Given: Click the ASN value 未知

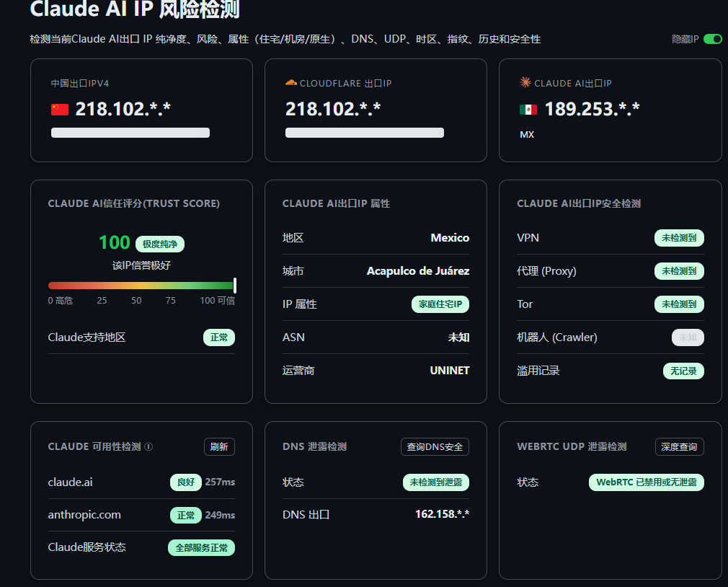Looking at the screenshot, I should [458, 337].
